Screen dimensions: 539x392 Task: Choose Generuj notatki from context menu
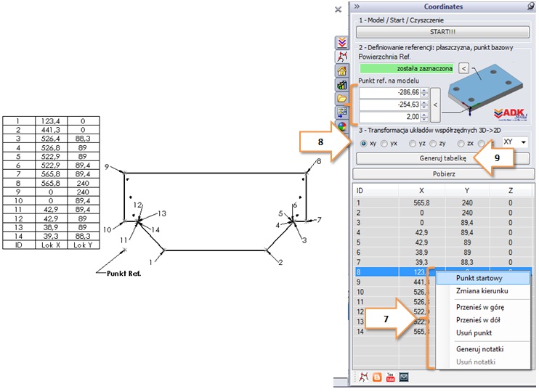(x=482, y=349)
